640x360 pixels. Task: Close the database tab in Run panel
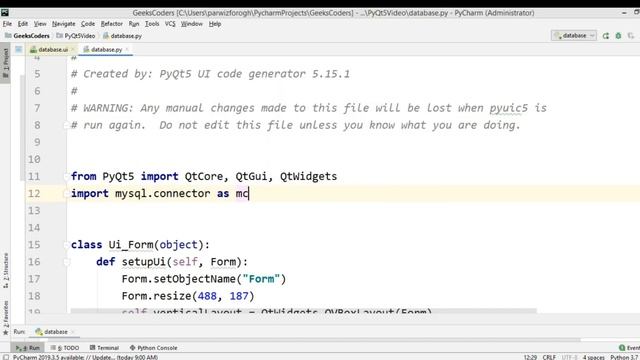click(73, 332)
